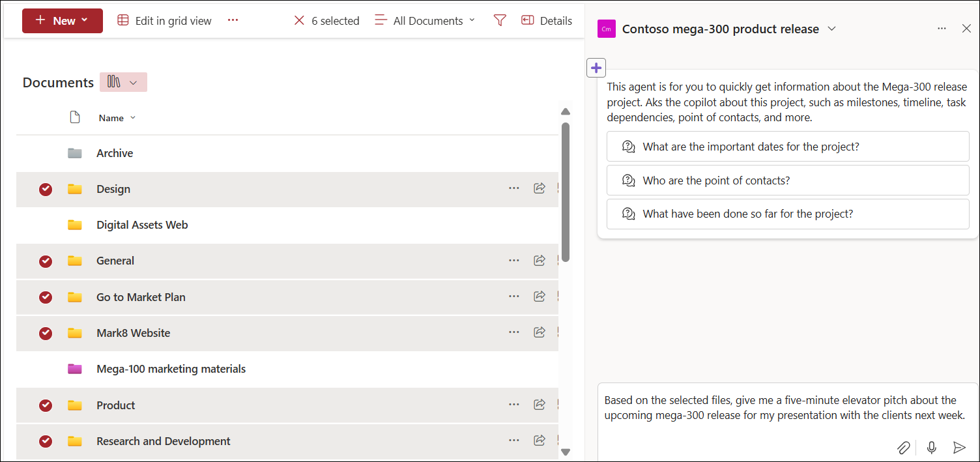Viewport: 980px width, 462px height.
Task: Open the filter pane icon
Action: (499, 20)
